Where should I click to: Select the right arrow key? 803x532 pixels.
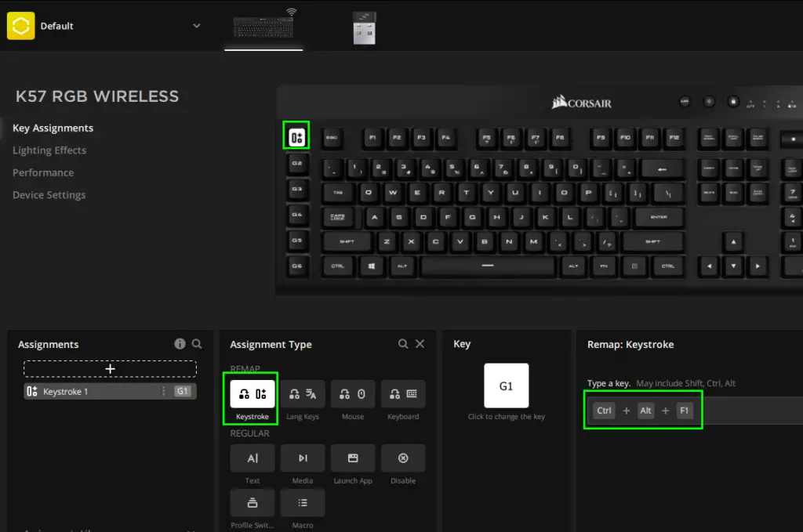758,266
